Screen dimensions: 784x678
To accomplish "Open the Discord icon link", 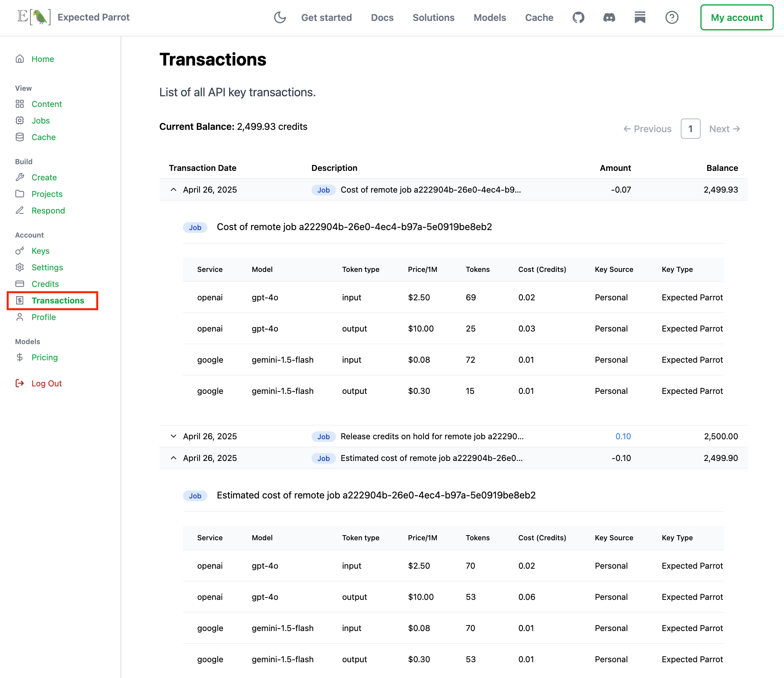I will (x=609, y=17).
